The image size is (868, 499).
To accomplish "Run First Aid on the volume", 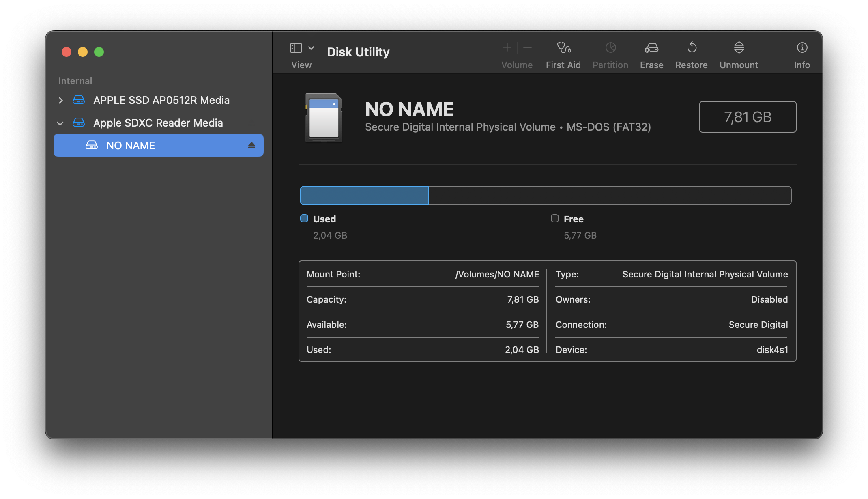I will [563, 48].
